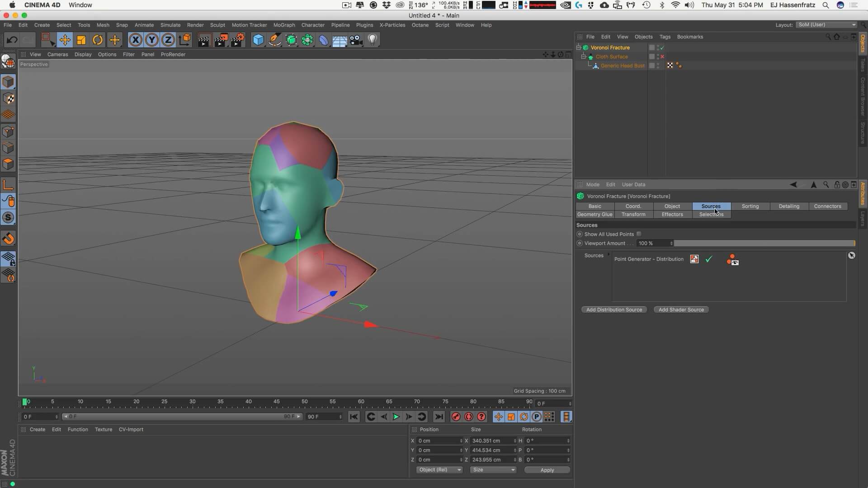This screenshot has height=488, width=868.
Task: Open the Layout SoM (User) dropdown
Action: click(826, 25)
